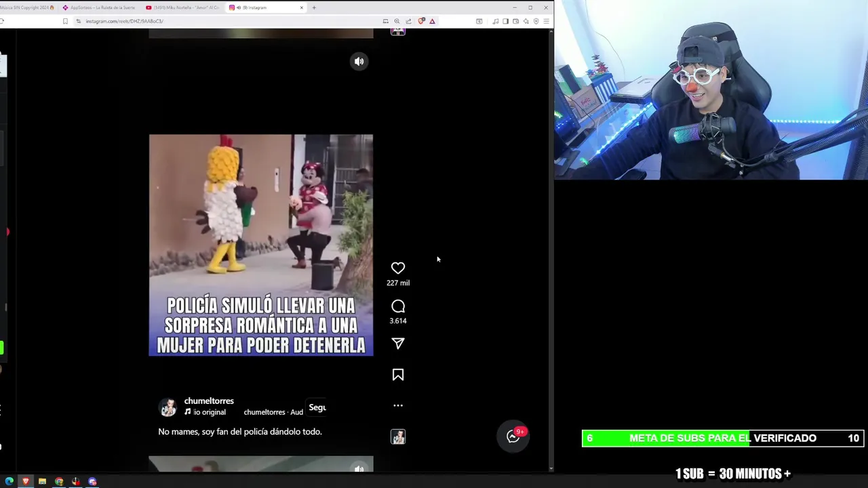Reload the page
This screenshot has width=868, height=488.
(x=2, y=21)
